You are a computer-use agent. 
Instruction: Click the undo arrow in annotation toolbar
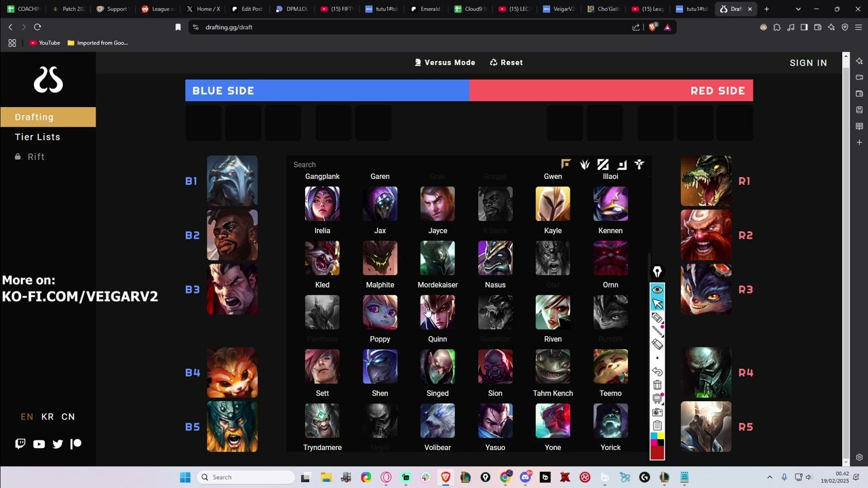pos(657,371)
